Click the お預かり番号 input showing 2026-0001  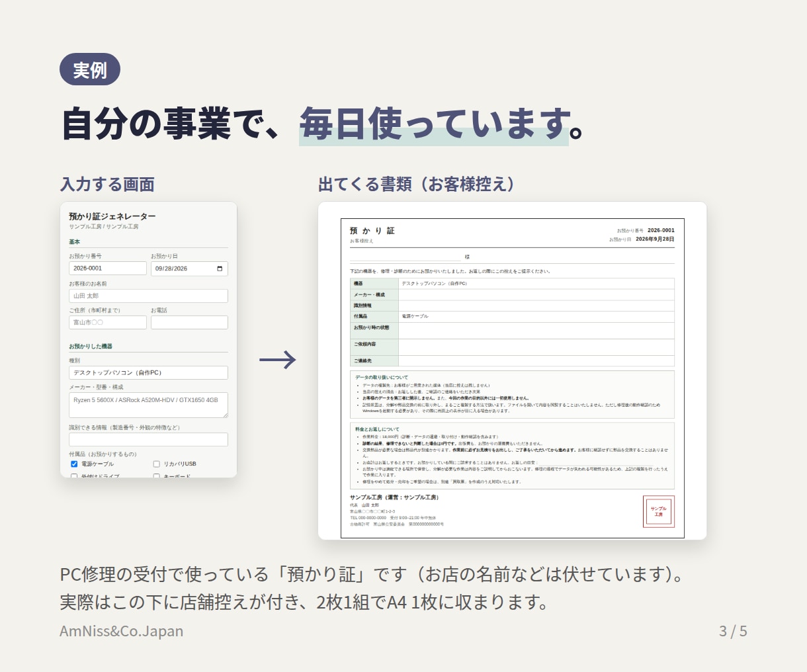(x=108, y=269)
